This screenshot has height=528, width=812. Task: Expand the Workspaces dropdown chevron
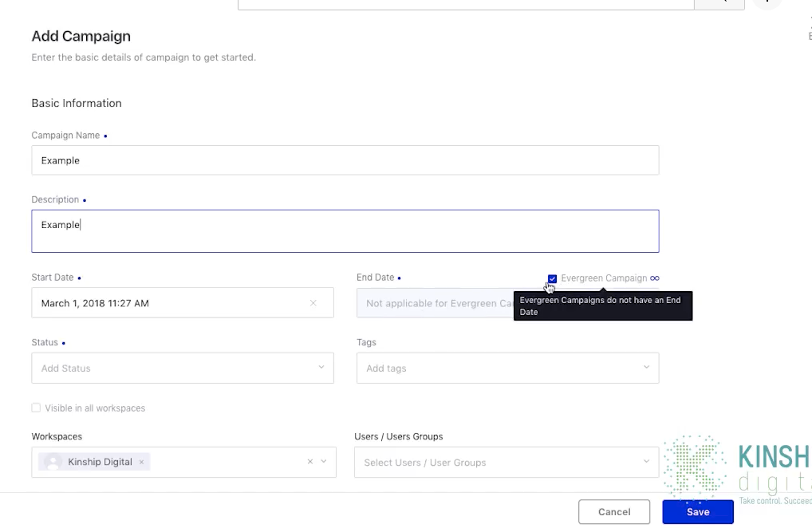324,462
